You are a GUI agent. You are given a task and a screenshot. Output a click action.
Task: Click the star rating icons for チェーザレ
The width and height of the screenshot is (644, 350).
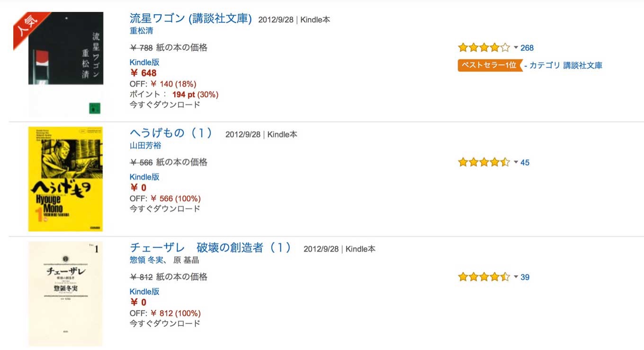484,277
